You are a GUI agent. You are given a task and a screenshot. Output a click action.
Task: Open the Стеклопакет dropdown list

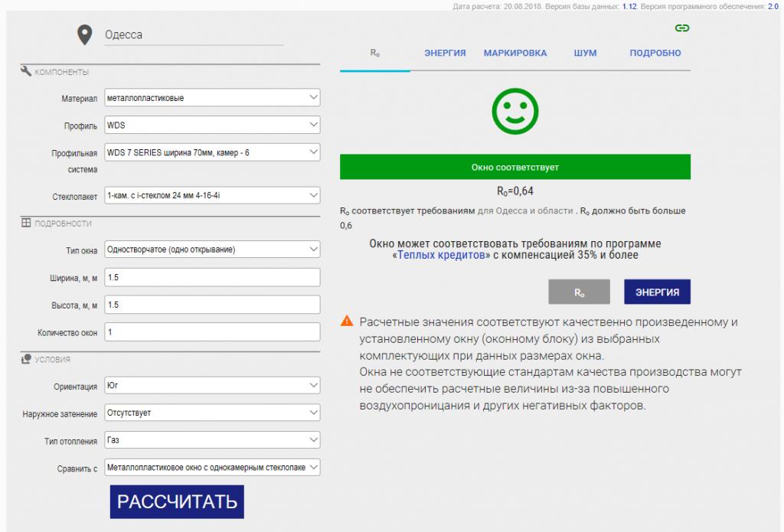tap(211, 196)
